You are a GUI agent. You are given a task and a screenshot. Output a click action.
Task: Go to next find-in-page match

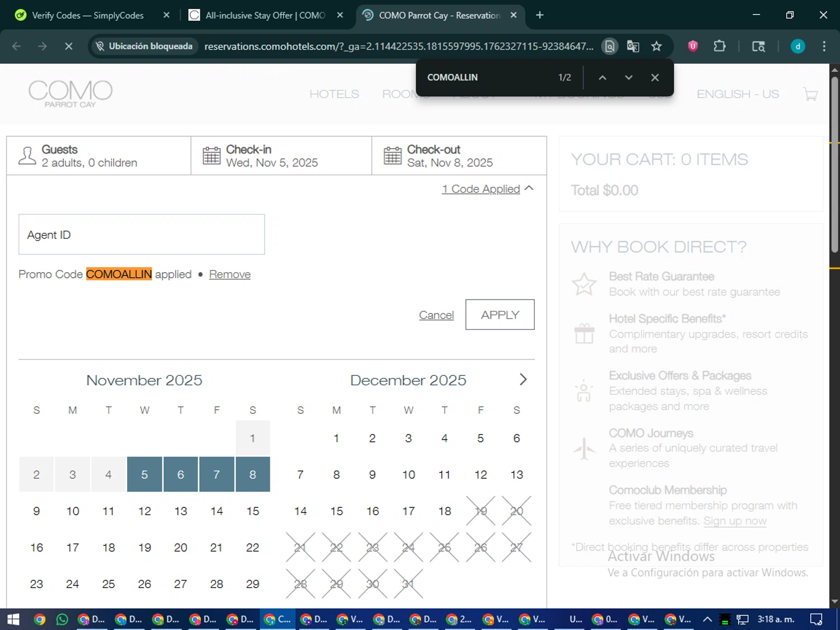tap(628, 77)
